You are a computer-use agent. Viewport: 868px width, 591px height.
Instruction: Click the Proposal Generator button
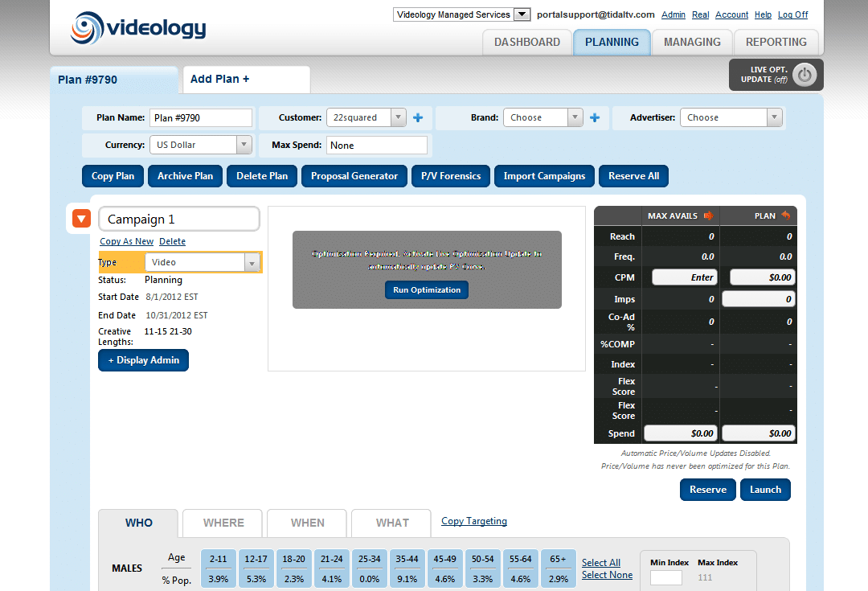[x=354, y=176]
